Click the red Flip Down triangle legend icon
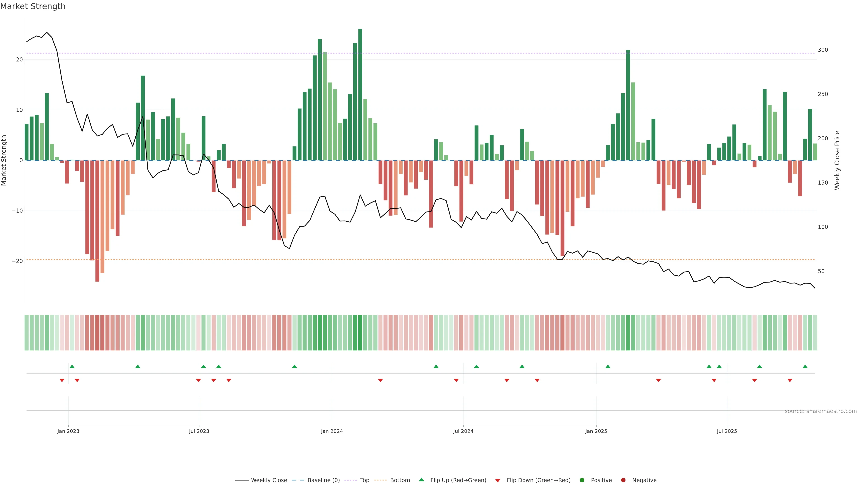This screenshot has height=488, width=868. point(498,481)
